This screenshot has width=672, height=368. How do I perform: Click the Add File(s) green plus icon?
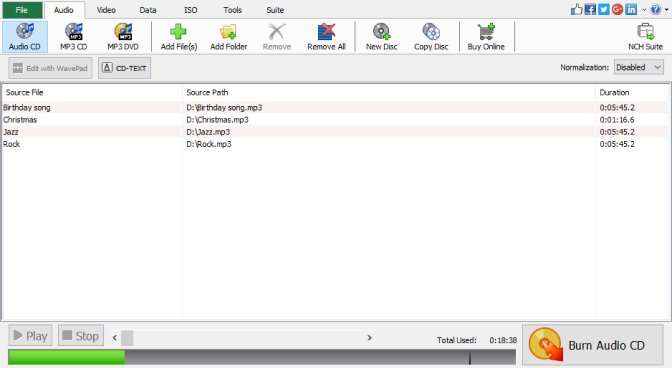[x=178, y=32]
